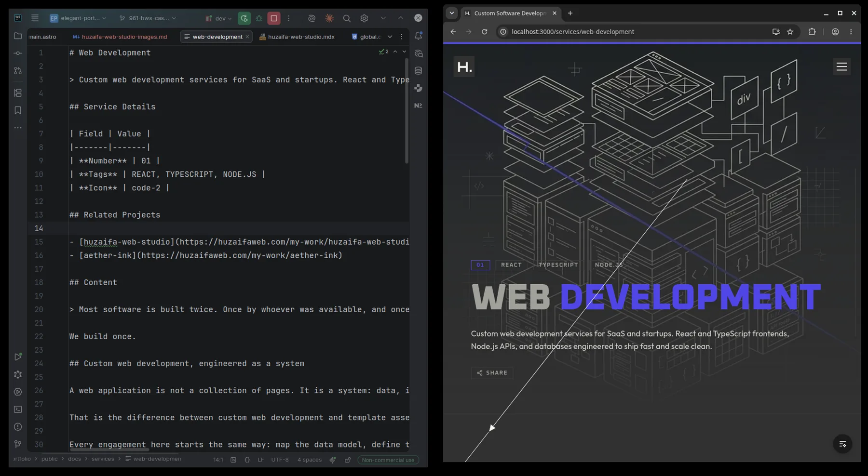
Task: Open the website hamburger menu
Action: 841,66
